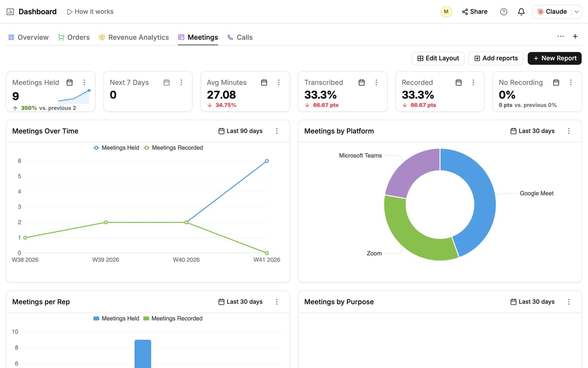Open three-dot menu on Recorded card
Viewport: 588px width, 368px height.
coord(473,82)
